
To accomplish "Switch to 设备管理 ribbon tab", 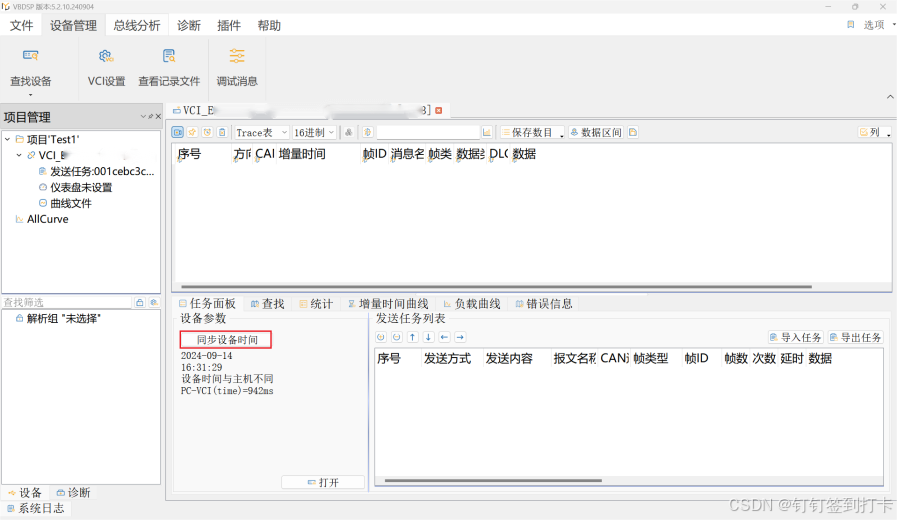I will tap(73, 26).
